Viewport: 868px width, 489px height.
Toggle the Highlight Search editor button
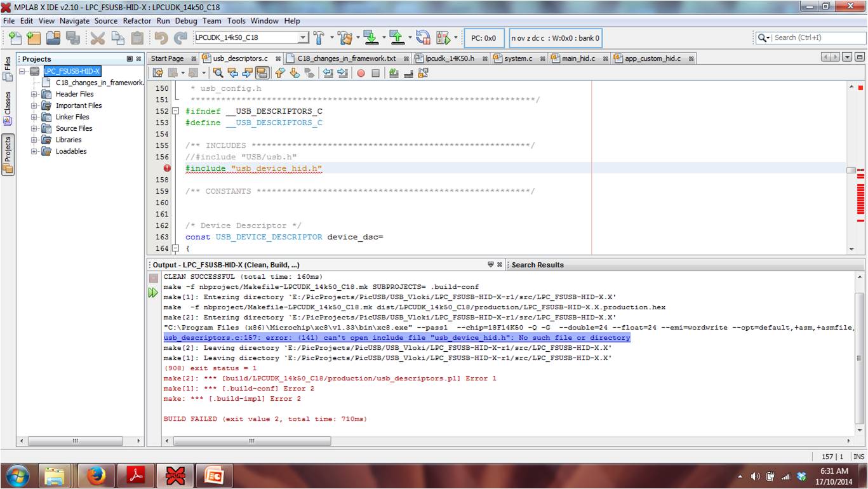click(x=262, y=73)
